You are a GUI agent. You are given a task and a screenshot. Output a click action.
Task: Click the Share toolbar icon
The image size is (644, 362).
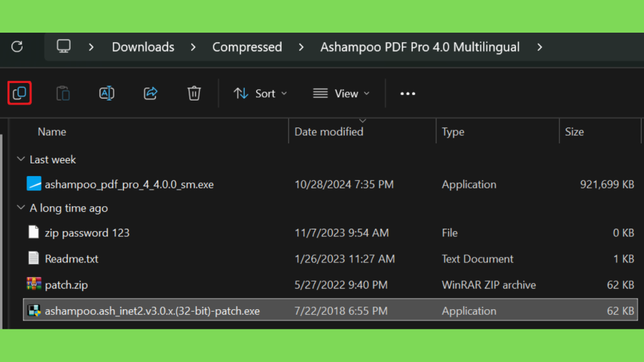point(150,93)
